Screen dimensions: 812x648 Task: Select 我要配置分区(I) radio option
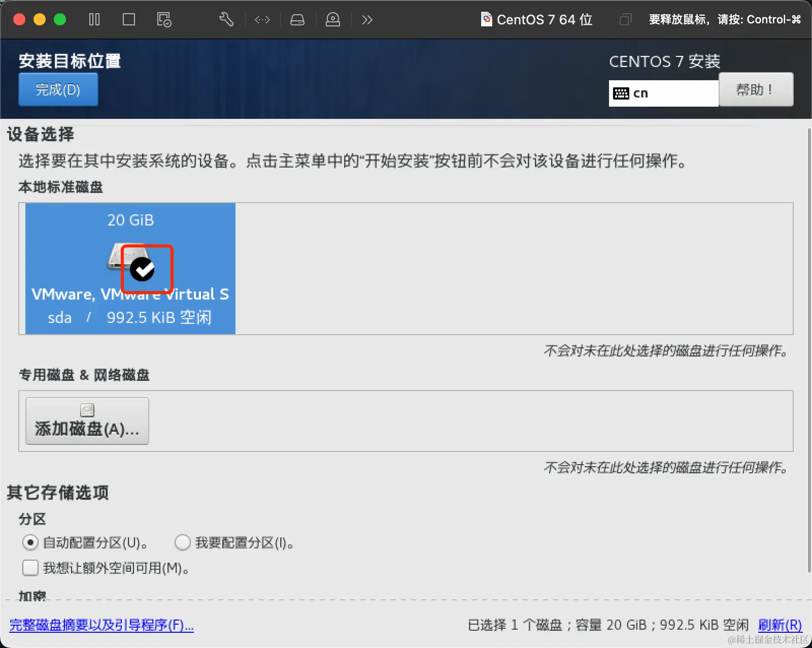tap(183, 543)
